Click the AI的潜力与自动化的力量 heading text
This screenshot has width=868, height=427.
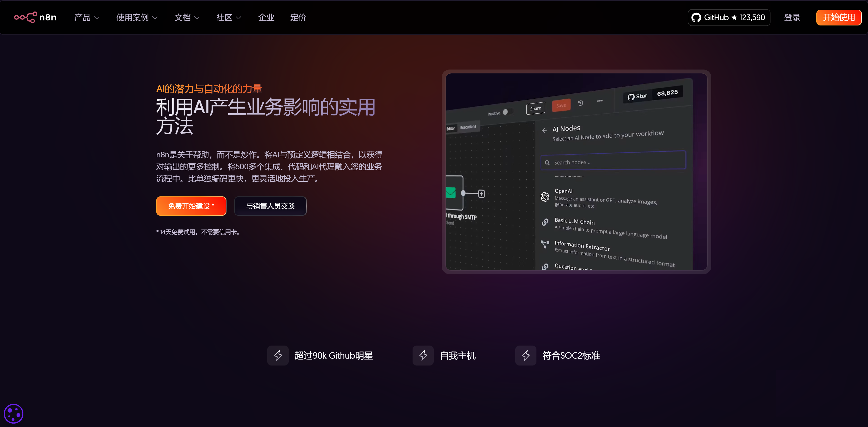pos(209,89)
